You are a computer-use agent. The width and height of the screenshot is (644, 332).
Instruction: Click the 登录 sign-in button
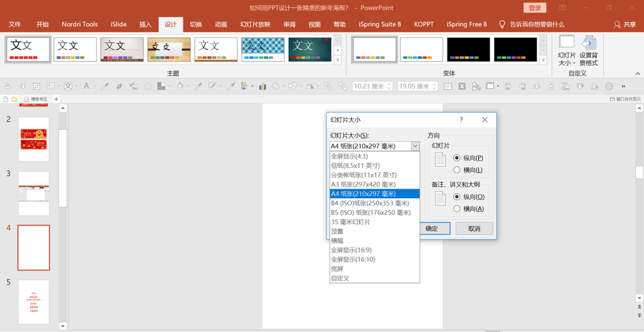click(535, 8)
